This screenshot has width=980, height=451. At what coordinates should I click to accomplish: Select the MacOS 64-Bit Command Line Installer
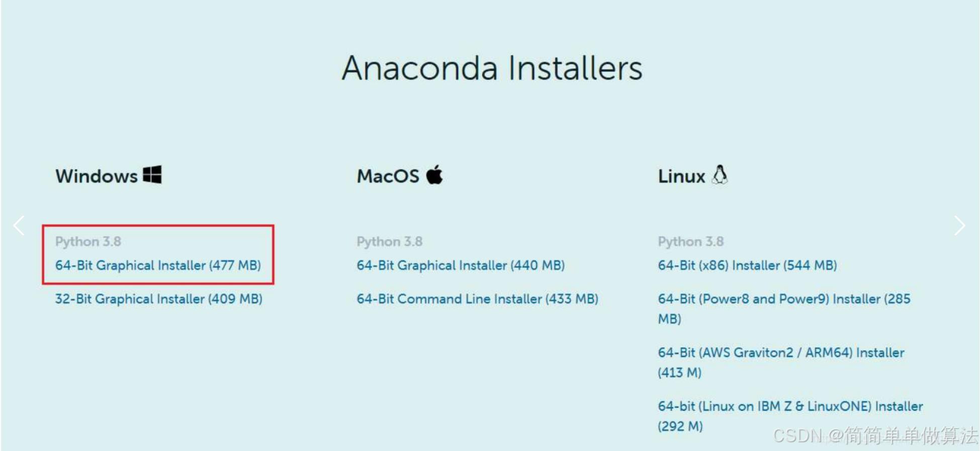pyautogui.click(x=477, y=299)
